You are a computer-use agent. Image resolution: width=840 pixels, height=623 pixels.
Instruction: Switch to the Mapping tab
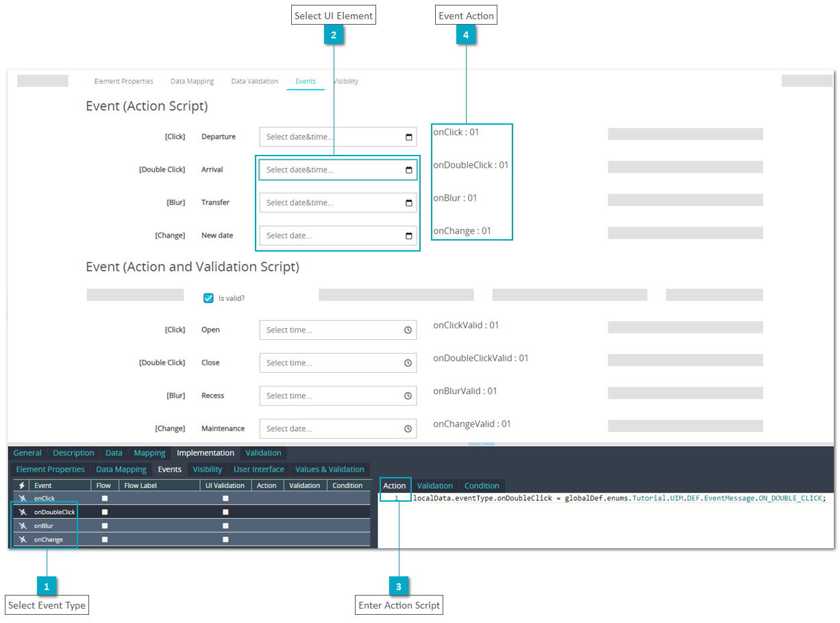coord(149,453)
